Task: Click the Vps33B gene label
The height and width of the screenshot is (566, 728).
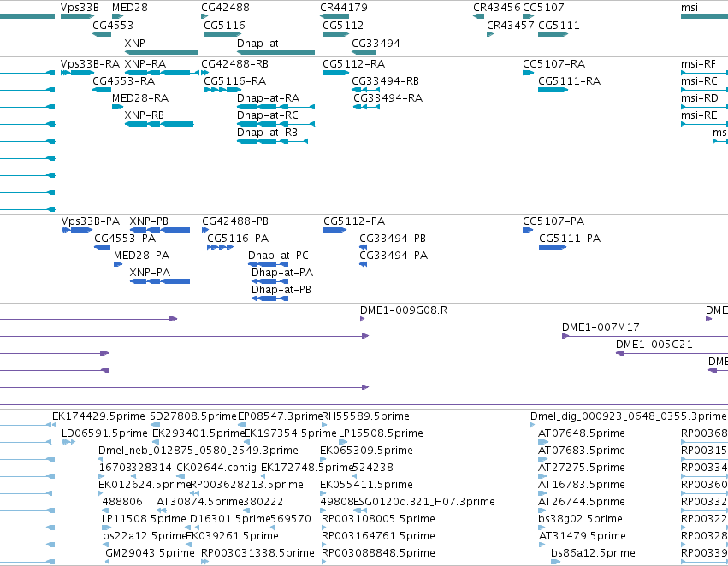Action: coord(80,8)
